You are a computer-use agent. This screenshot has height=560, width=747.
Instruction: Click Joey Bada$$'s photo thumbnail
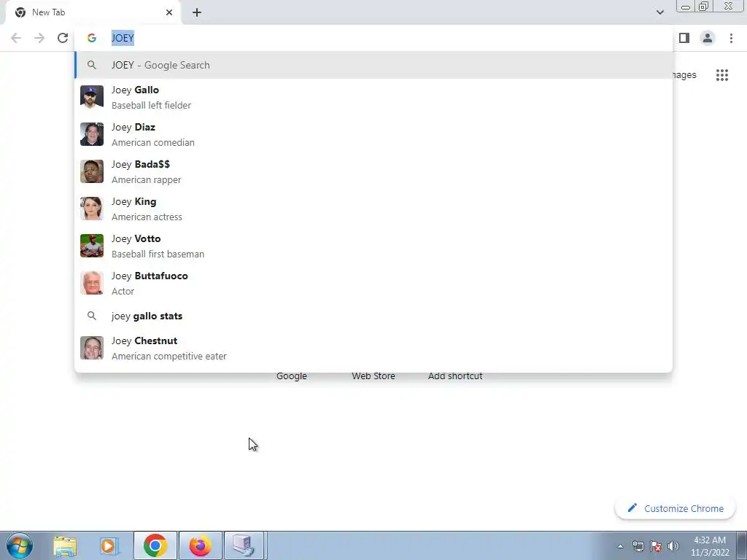[92, 171]
